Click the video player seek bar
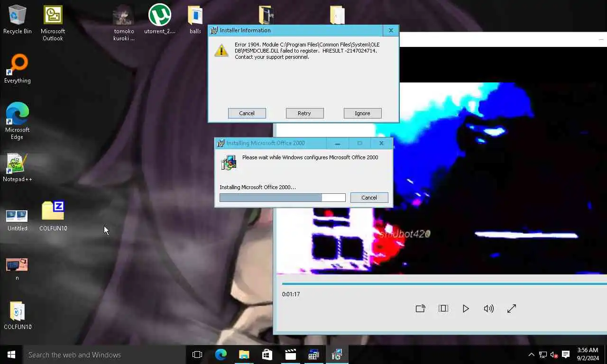607x364 pixels. [x=444, y=284]
